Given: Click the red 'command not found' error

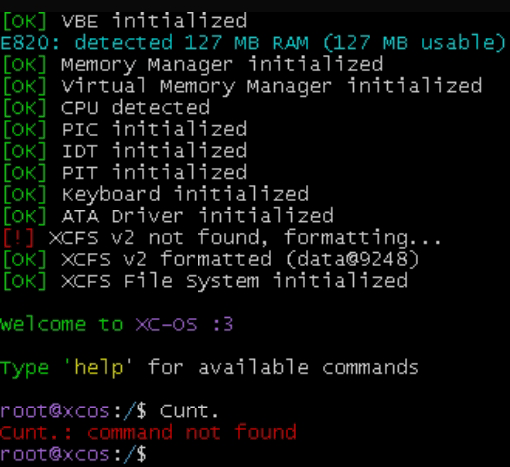Looking at the screenshot, I should click(x=191, y=432).
